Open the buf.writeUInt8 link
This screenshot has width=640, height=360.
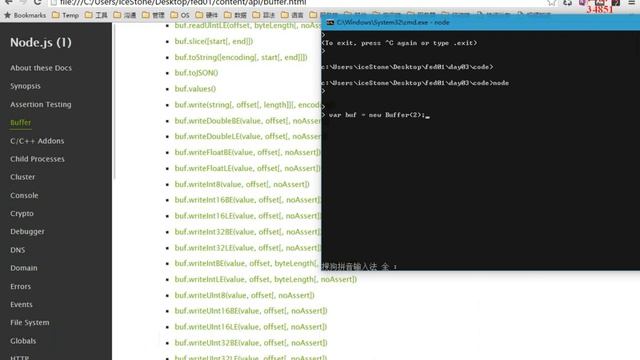pyautogui.click(x=244, y=295)
